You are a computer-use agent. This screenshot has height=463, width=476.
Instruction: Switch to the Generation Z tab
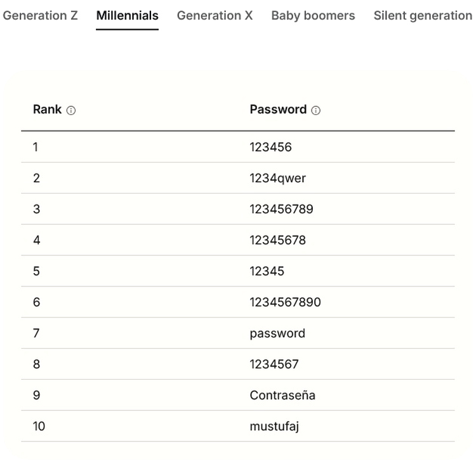[x=40, y=15]
